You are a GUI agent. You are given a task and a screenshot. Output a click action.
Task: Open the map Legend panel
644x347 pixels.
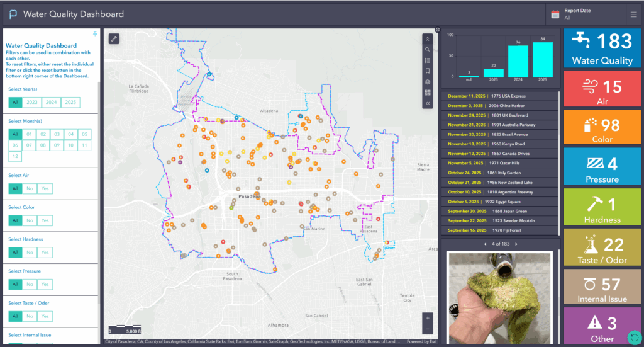click(428, 60)
